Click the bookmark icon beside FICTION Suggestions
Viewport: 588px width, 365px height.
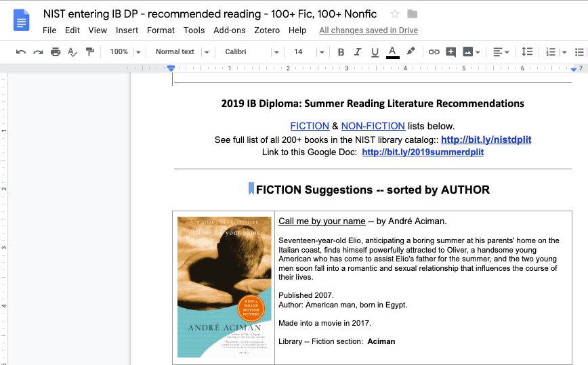point(251,188)
